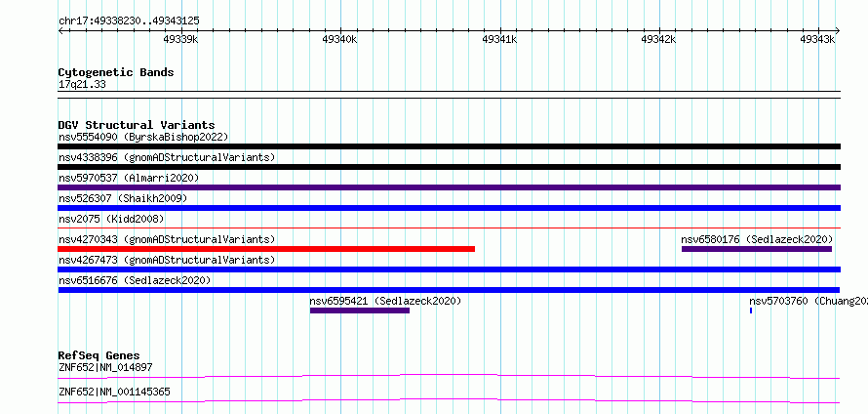This screenshot has height=414, width=868.
Task: Click the purple bar under nsv5970537
Action: [449, 187]
